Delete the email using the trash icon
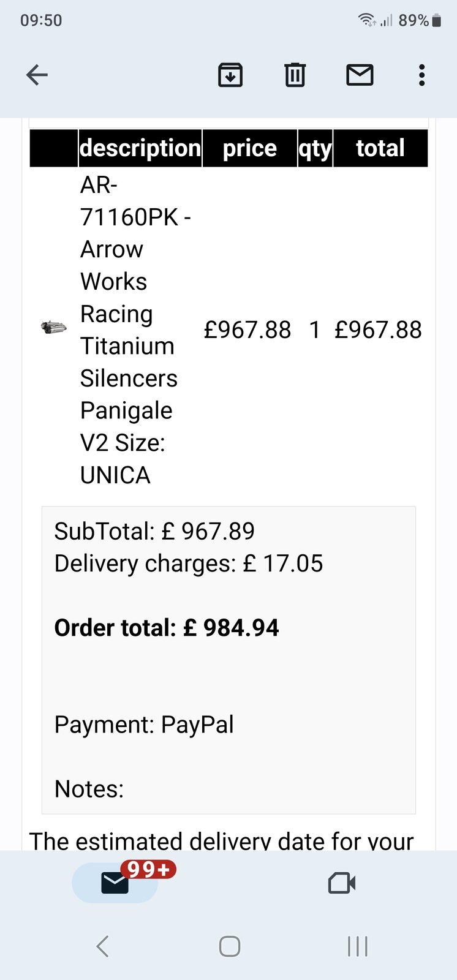Image resolution: width=457 pixels, height=980 pixels. pyautogui.click(x=295, y=75)
